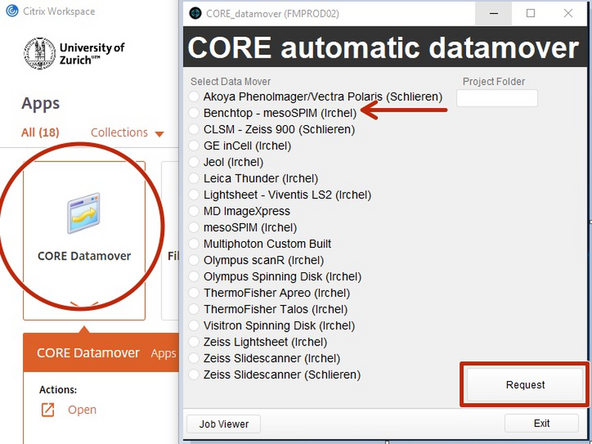Click the University of Zurich logo
592x444 pixels.
(74, 53)
